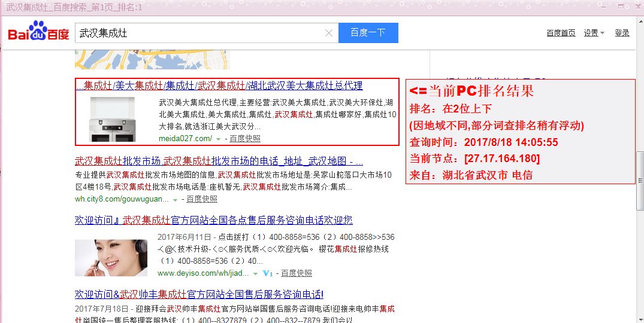
Task: Open the 武汉集成灶官方网站全国各点售后 result title
Action: pos(214,220)
